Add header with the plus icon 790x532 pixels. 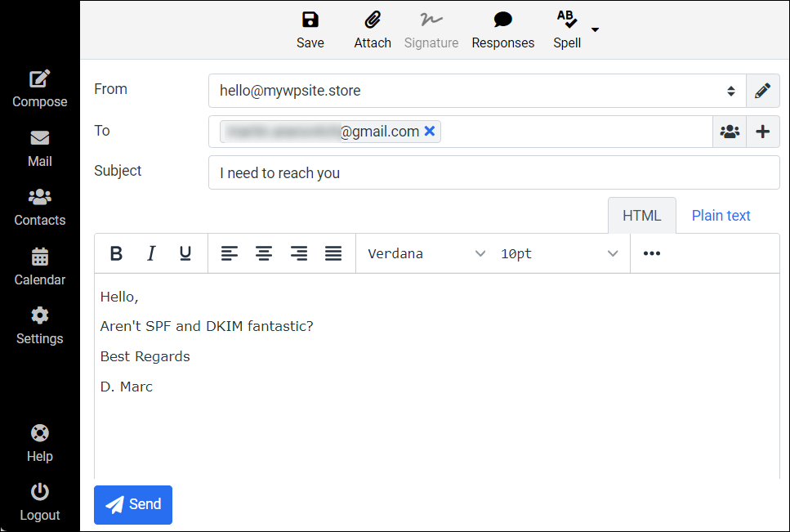763,132
